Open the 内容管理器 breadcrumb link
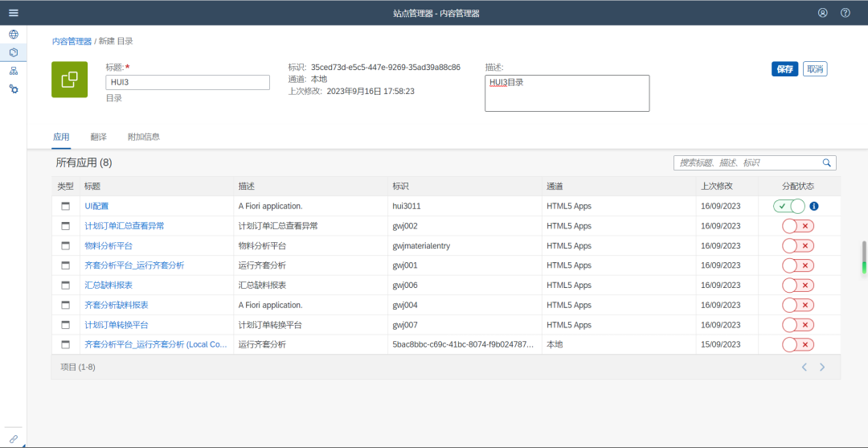 72,41
